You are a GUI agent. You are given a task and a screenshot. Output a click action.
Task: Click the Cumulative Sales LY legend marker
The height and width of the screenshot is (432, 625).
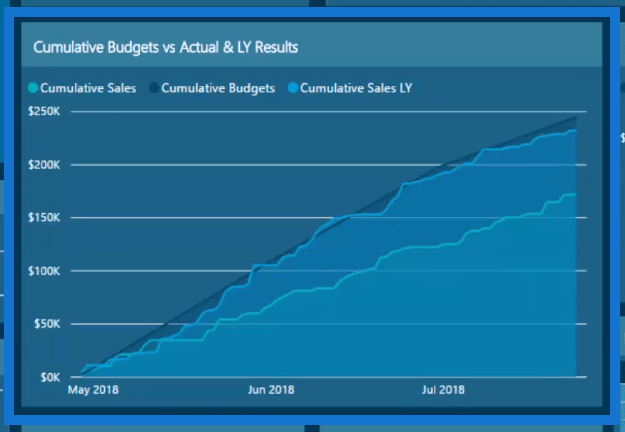click(x=293, y=88)
